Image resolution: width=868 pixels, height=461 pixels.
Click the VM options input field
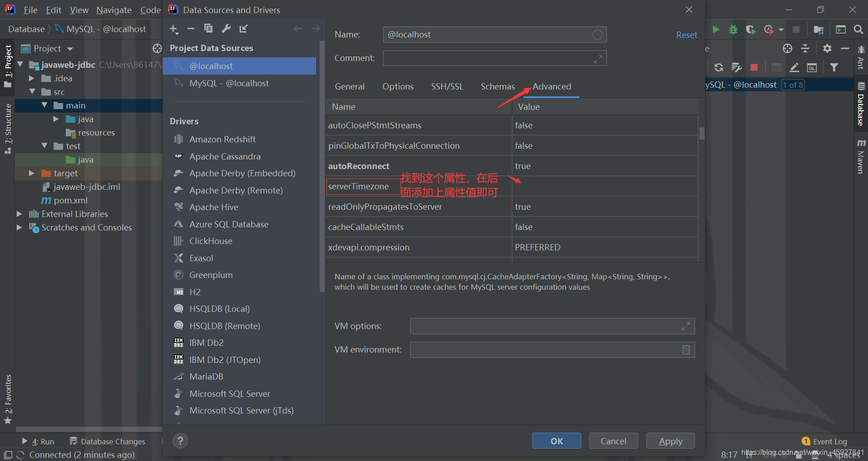pyautogui.click(x=552, y=326)
